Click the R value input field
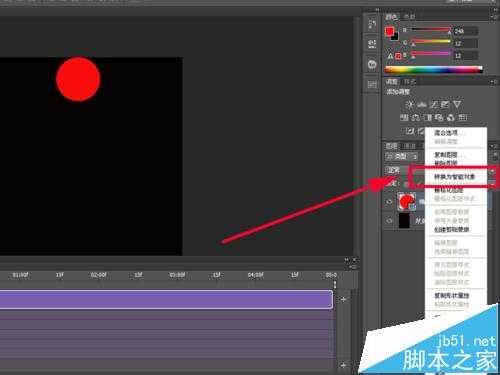The image size is (500, 375). pyautogui.click(x=465, y=31)
